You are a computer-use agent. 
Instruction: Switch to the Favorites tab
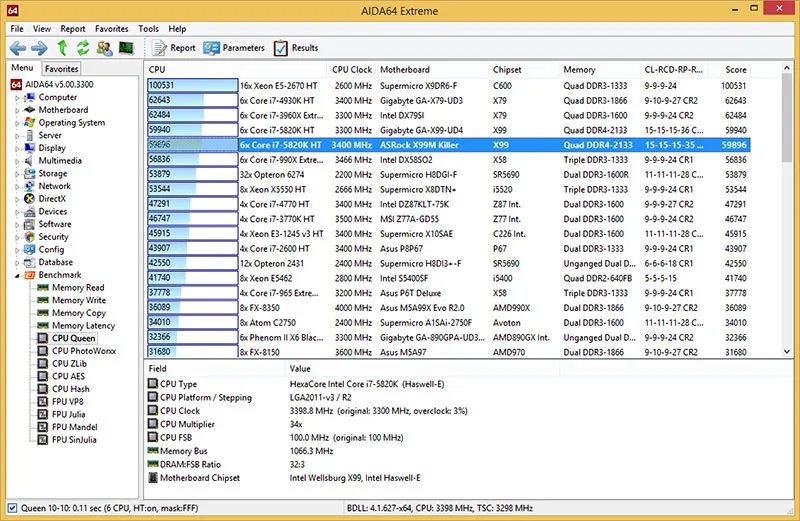click(x=61, y=69)
